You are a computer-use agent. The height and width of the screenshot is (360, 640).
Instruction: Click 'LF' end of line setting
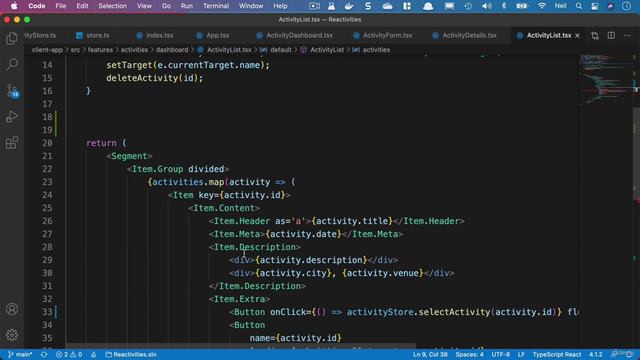tap(521, 354)
